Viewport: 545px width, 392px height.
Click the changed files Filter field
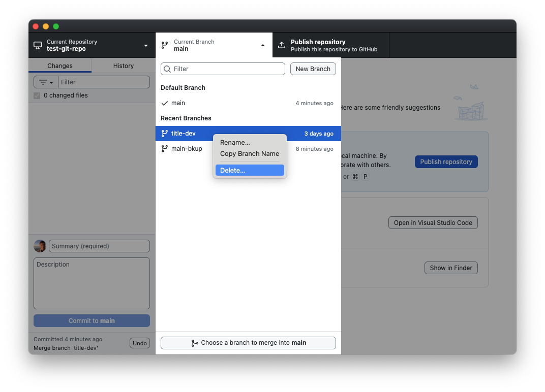pos(104,82)
